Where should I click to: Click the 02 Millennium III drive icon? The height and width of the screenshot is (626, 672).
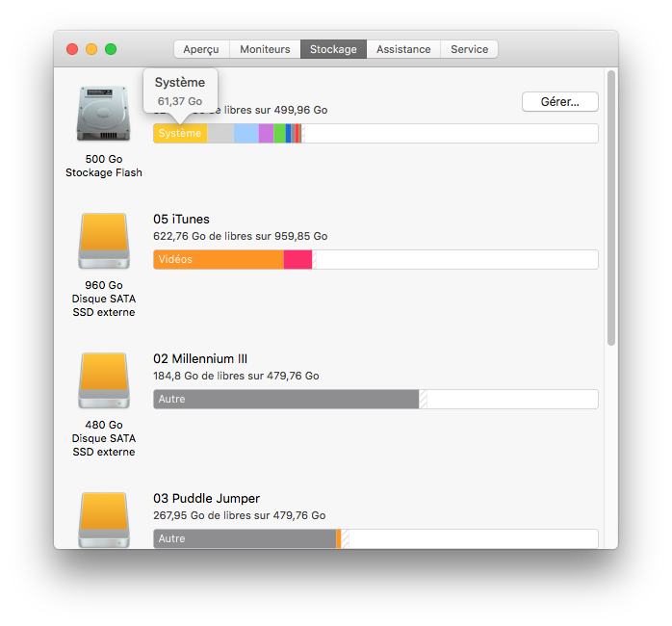point(104,380)
